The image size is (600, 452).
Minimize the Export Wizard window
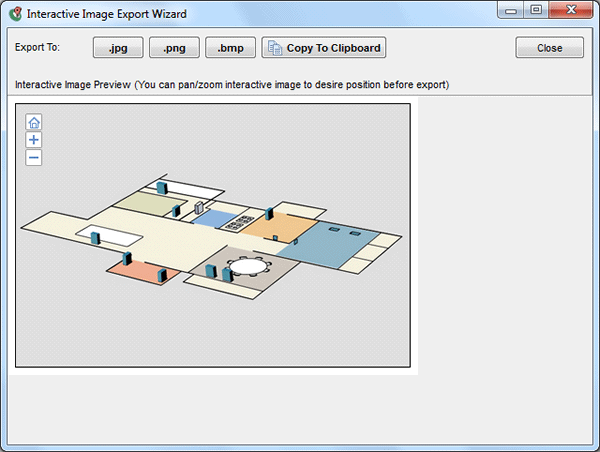click(x=511, y=10)
